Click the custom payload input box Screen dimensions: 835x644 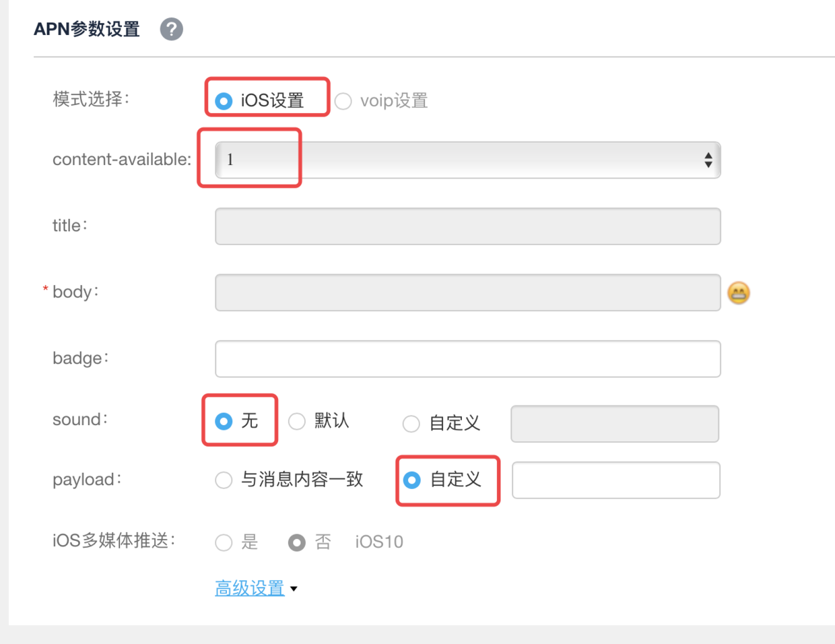(615, 480)
